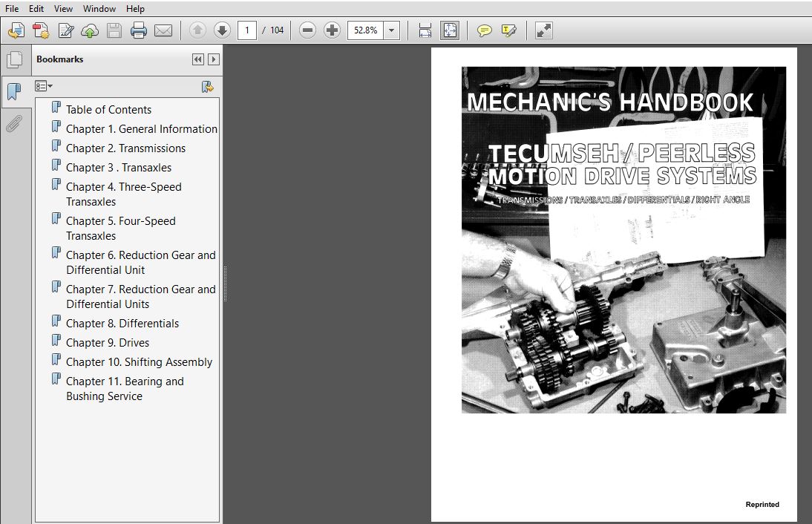This screenshot has width=812, height=524.
Task: Zoom out with the minus button
Action: tap(307, 30)
